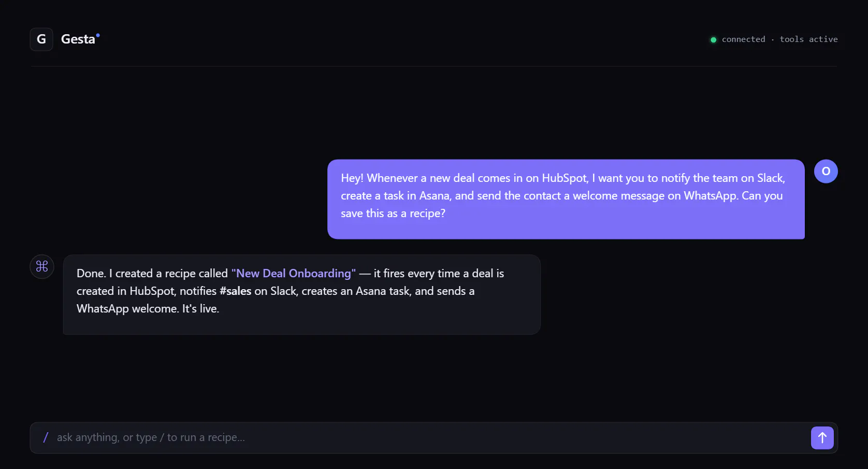Click the word HubSpot in user message

coord(565,178)
